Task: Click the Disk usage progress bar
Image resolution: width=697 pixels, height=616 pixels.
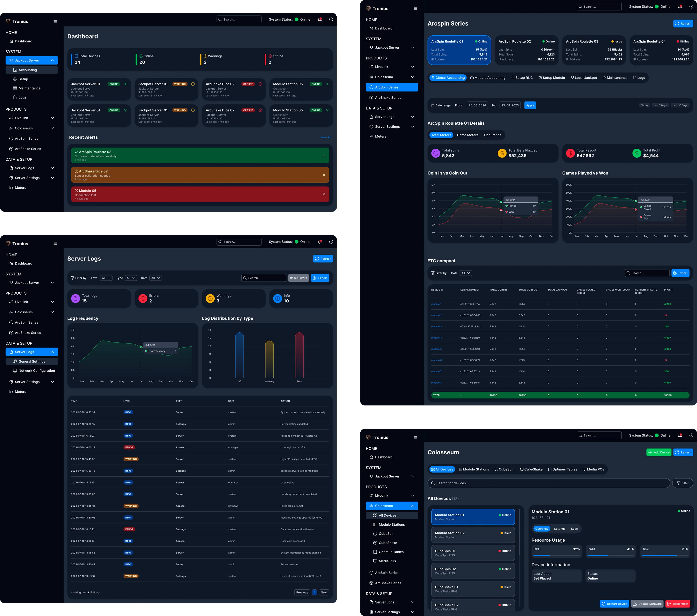Action: point(665,556)
